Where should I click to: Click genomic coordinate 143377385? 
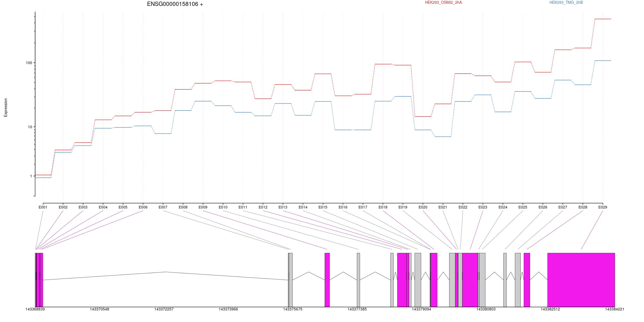(357, 309)
